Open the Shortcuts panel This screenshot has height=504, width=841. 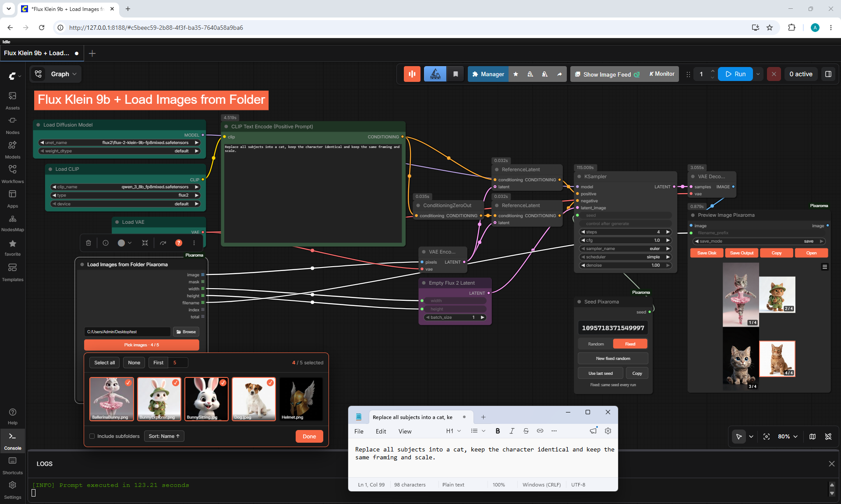click(x=13, y=465)
